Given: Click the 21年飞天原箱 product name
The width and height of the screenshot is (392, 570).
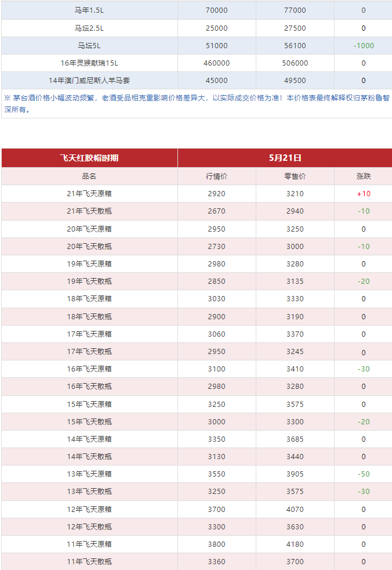Looking at the screenshot, I should (x=89, y=194).
